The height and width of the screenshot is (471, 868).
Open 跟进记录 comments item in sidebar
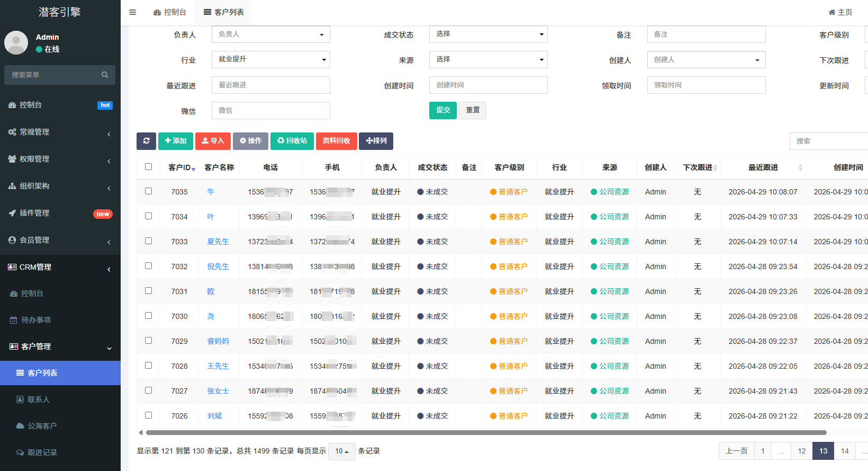coord(60,452)
